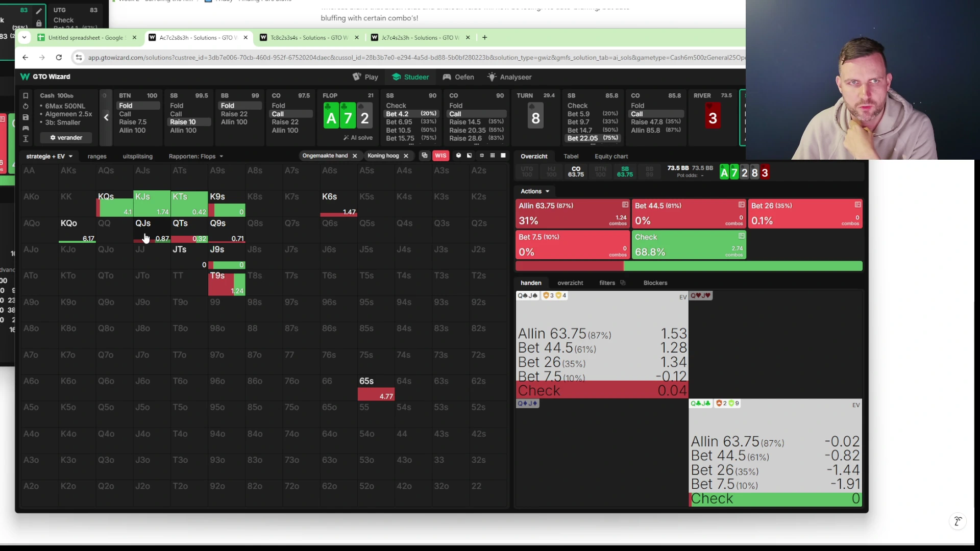The height and width of the screenshot is (551, 980).
Task: Expand the Actions dropdown
Action: click(535, 191)
